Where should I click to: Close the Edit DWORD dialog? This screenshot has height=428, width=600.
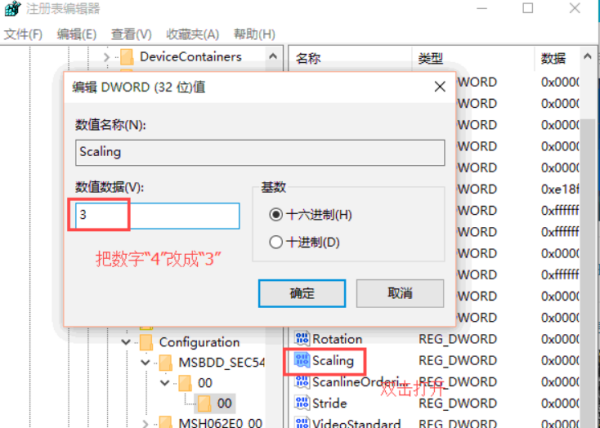pyautogui.click(x=438, y=87)
